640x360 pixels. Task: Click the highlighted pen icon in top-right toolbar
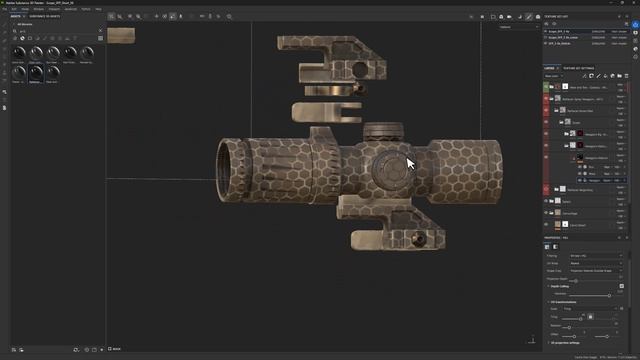(x=529, y=17)
